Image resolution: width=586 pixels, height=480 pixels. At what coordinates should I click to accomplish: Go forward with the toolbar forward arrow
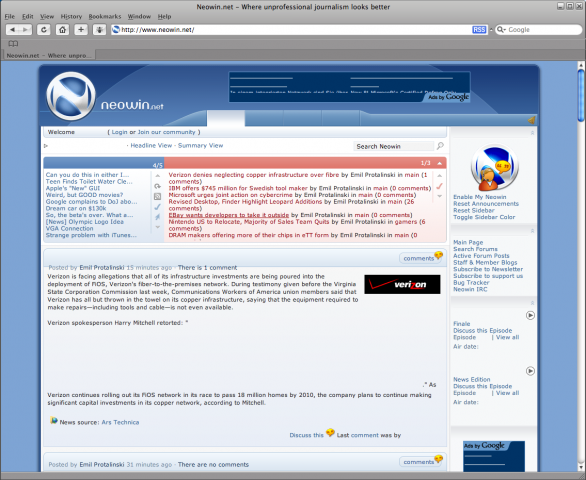coord(25,30)
